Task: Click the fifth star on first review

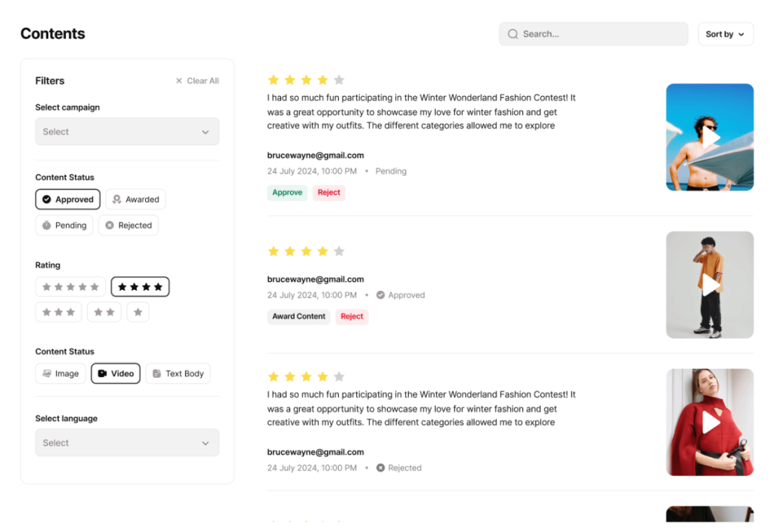Action: 339,80
